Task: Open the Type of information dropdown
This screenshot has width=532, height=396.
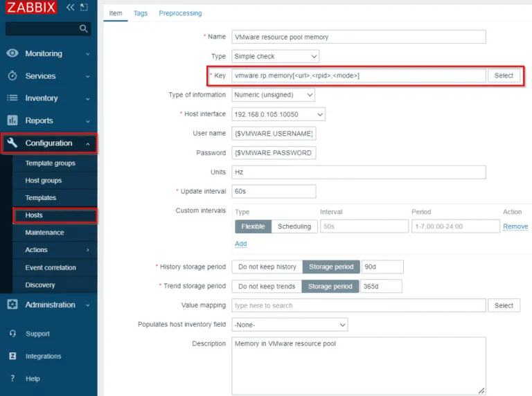Action: pos(273,95)
